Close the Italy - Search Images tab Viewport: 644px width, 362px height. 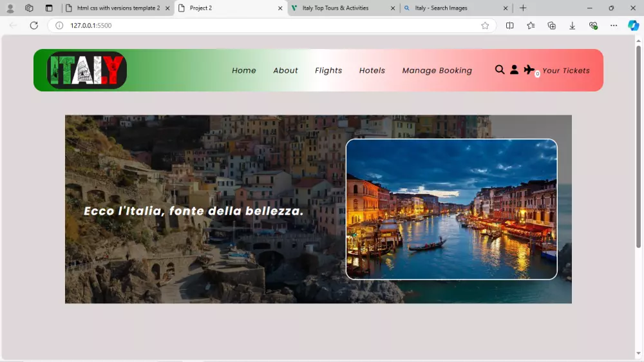tap(506, 8)
